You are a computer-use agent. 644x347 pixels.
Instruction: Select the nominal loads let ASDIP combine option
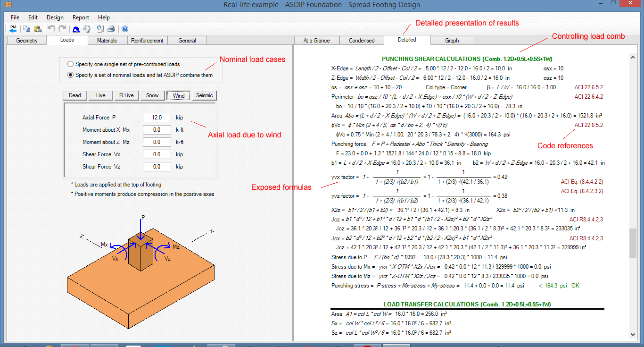pos(140,75)
